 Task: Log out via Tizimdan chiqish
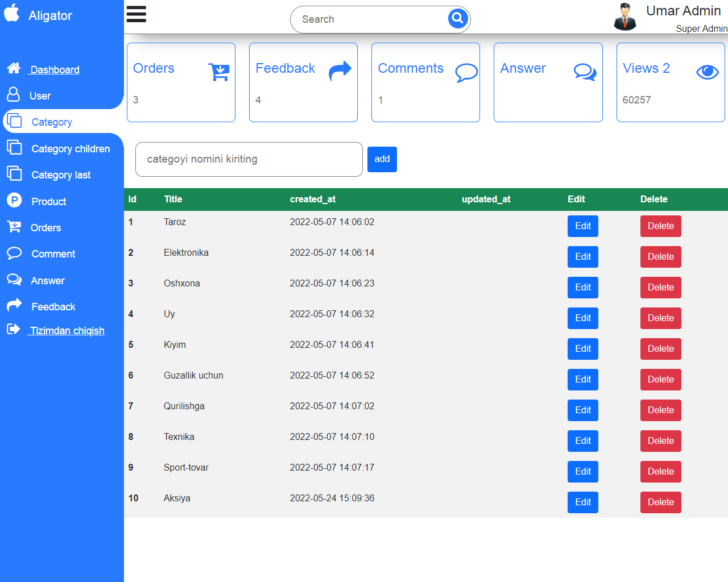67,331
